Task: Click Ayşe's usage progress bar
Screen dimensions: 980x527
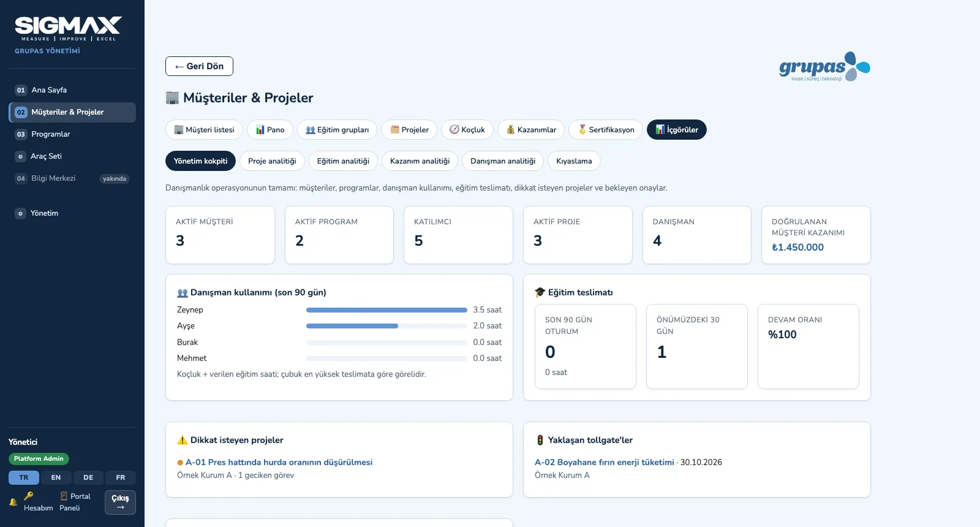Action: click(386, 326)
